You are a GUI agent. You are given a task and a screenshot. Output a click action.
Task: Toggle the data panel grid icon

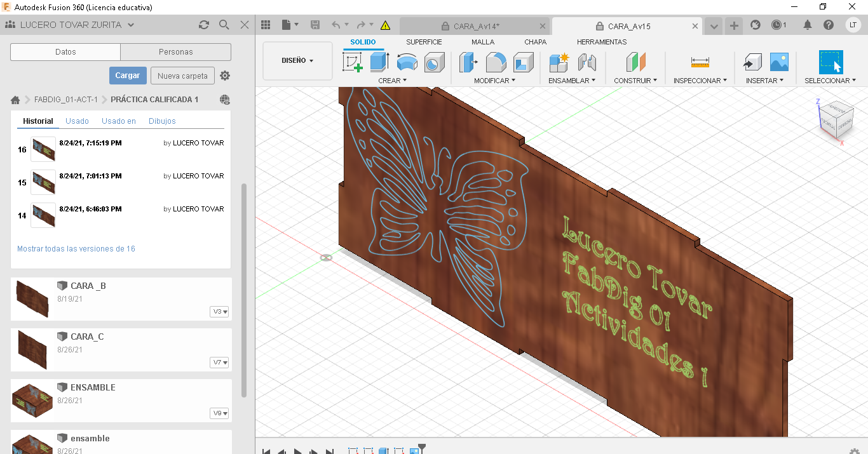coord(266,25)
